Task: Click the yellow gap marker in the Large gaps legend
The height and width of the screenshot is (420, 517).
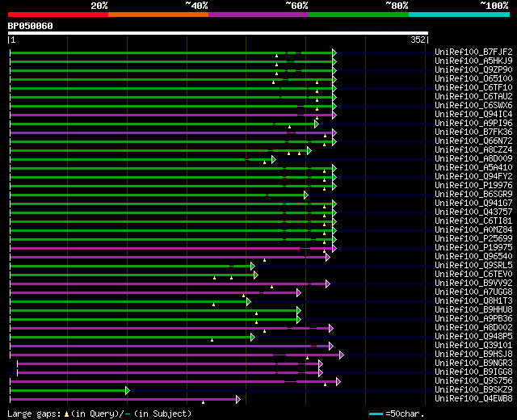Action: tap(66, 414)
